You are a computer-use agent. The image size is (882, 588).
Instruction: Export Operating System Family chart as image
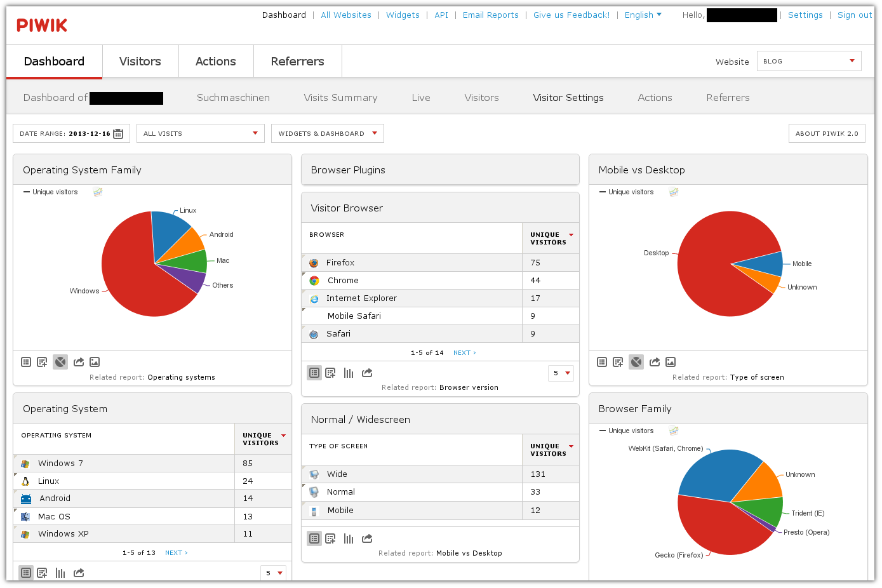point(94,362)
